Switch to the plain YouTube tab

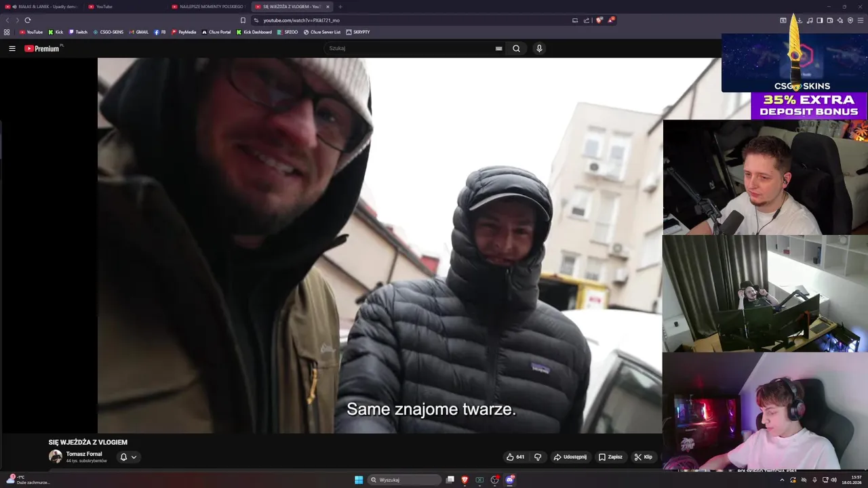tap(125, 7)
